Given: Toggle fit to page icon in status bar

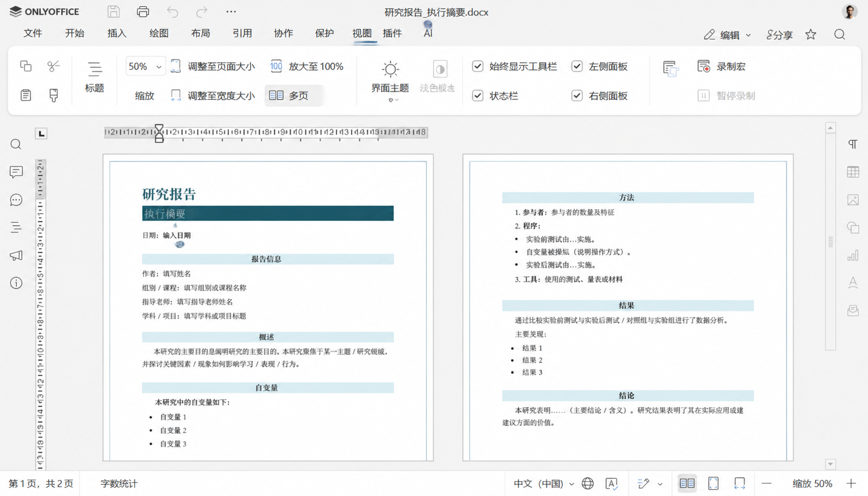Looking at the screenshot, I should (713, 483).
